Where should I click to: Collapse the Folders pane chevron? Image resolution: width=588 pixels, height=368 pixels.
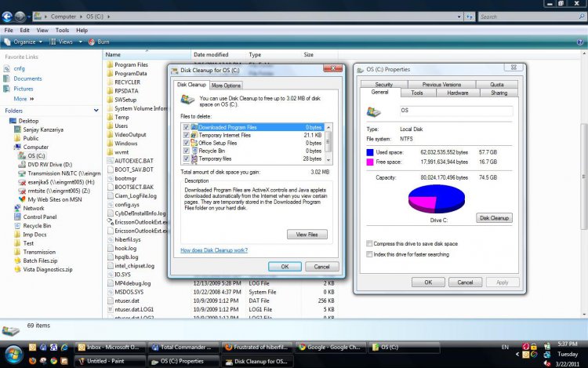coord(96,111)
